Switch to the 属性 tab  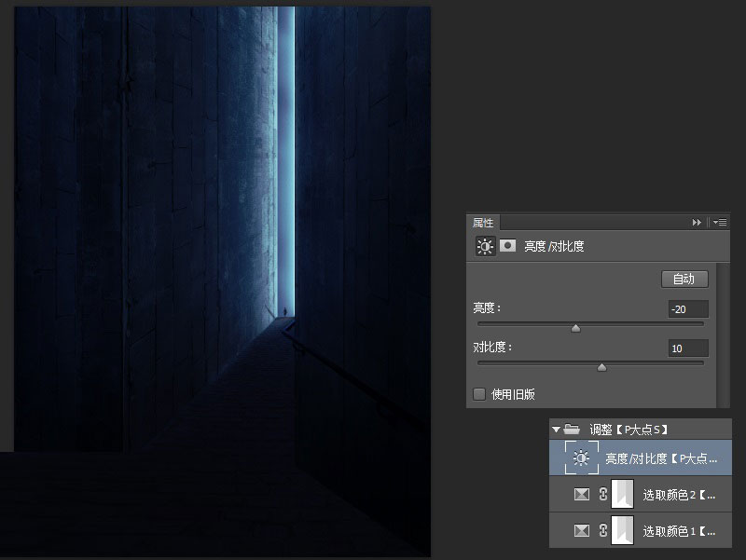[x=483, y=223]
